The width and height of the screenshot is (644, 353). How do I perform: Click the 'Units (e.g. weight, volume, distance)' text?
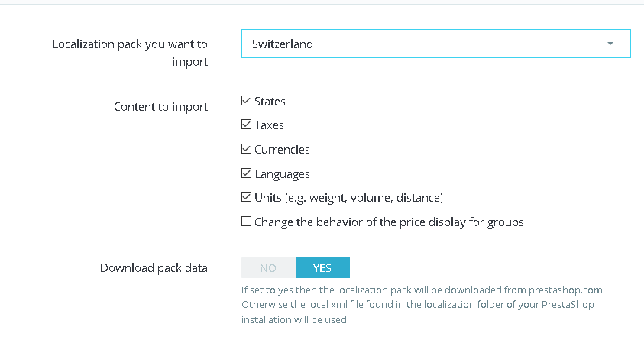click(348, 197)
